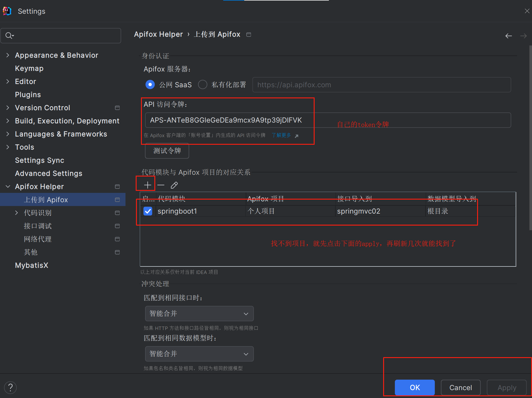This screenshot has height=398, width=532.
Task: Click the OK button
Action: 415,387
